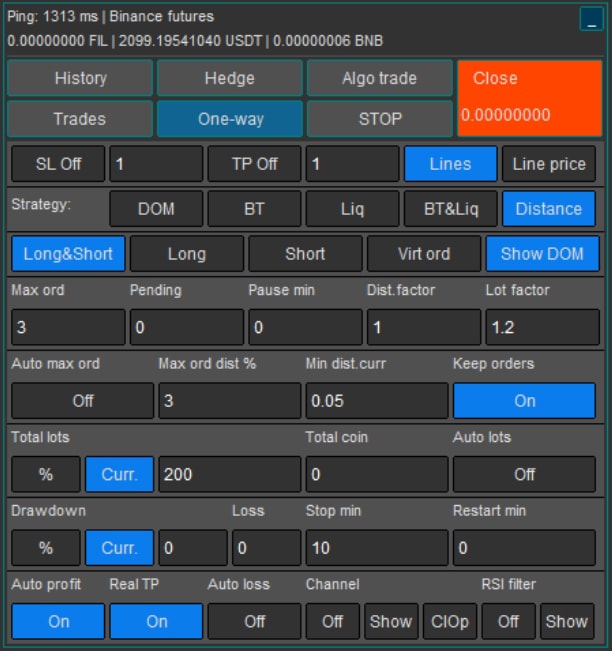Choose the BT&Liq strategy
Image resolution: width=612 pixels, height=651 pixels.
point(450,209)
